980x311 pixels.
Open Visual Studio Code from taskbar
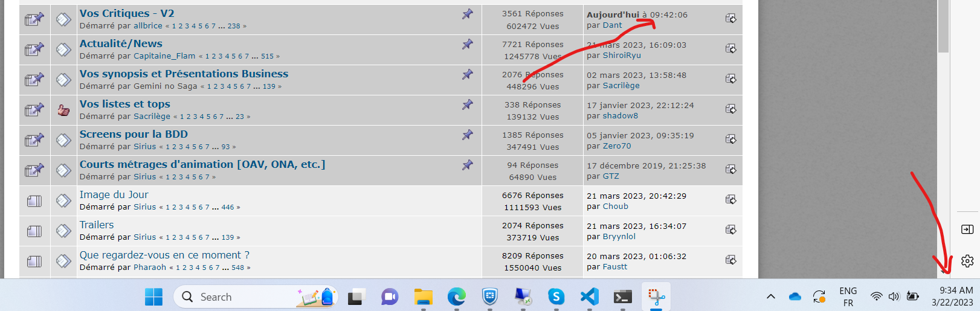point(590,297)
